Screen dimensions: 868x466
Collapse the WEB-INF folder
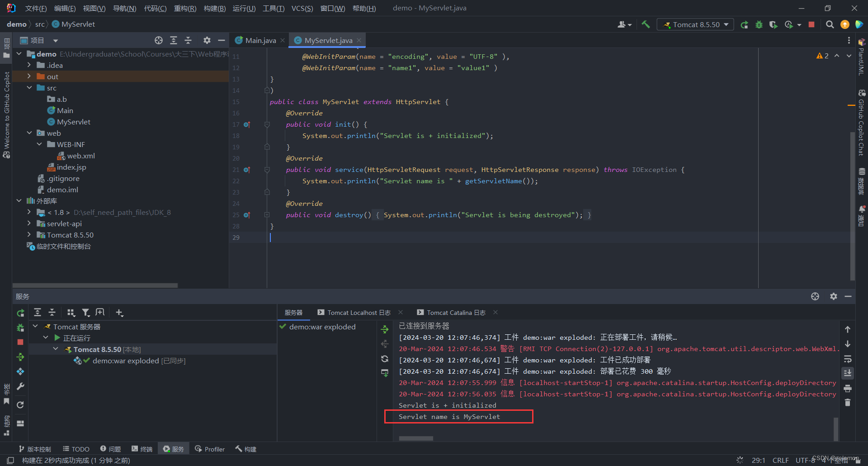pyautogui.click(x=39, y=144)
